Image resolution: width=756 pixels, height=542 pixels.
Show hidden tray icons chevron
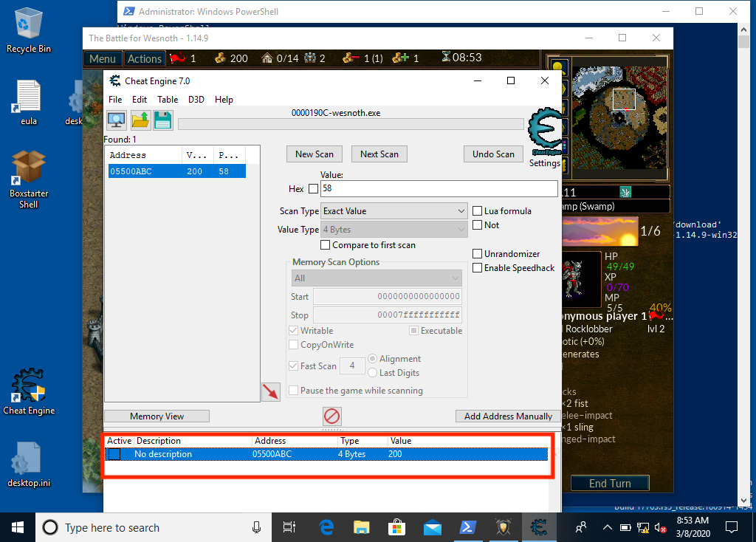click(608, 527)
